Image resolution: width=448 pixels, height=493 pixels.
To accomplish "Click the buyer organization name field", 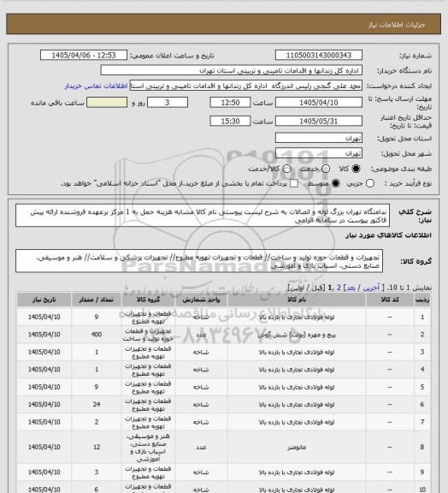I will point(231,70).
